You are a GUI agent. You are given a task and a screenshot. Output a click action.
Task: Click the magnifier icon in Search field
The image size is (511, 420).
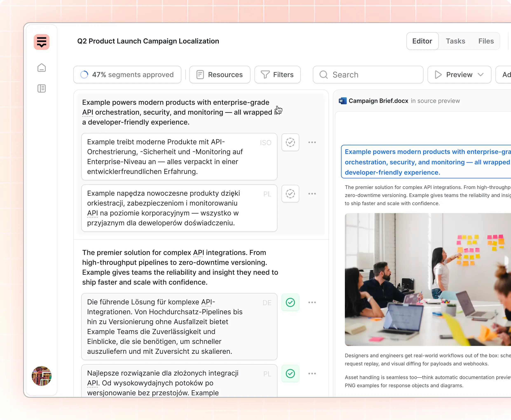tap(324, 75)
